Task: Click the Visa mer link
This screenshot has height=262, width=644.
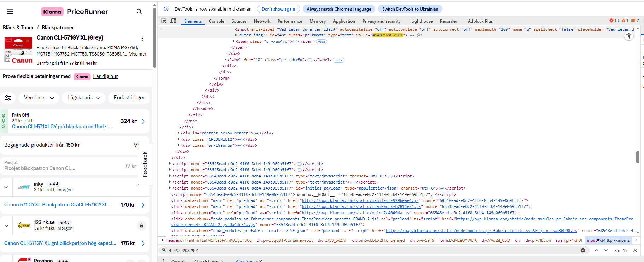Action: [x=138, y=54]
